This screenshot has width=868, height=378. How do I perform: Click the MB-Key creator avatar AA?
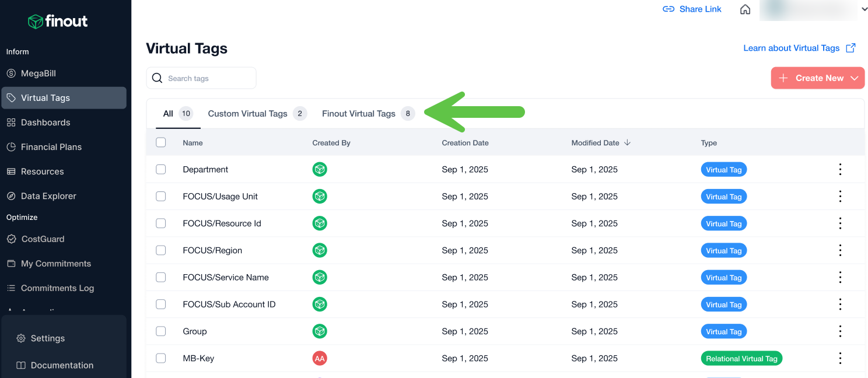[320, 359]
